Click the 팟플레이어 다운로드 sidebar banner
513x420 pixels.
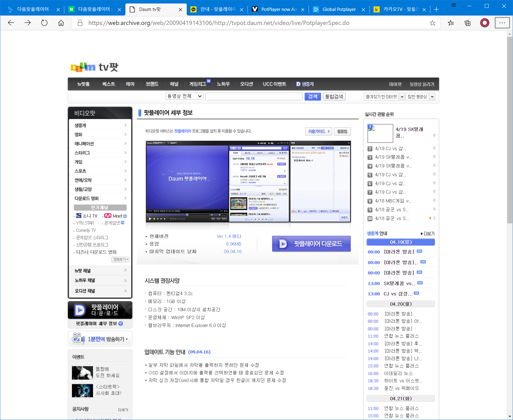[x=100, y=310]
